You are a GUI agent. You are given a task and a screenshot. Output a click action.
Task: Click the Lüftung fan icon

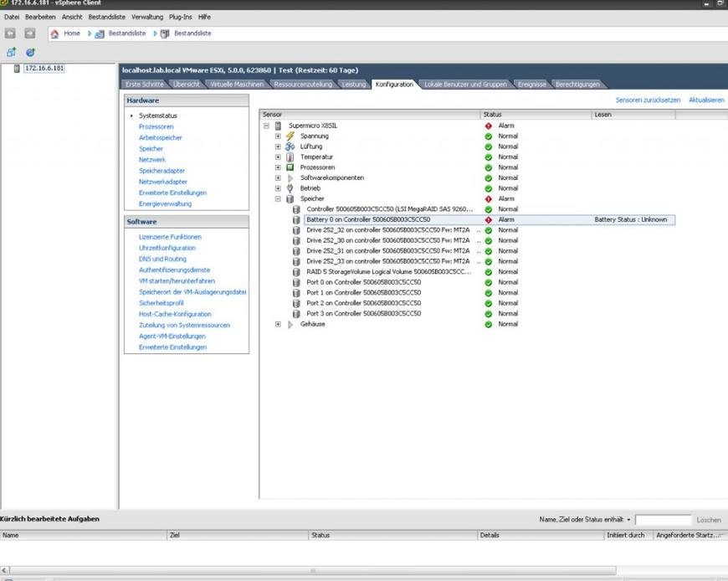pyautogui.click(x=290, y=147)
